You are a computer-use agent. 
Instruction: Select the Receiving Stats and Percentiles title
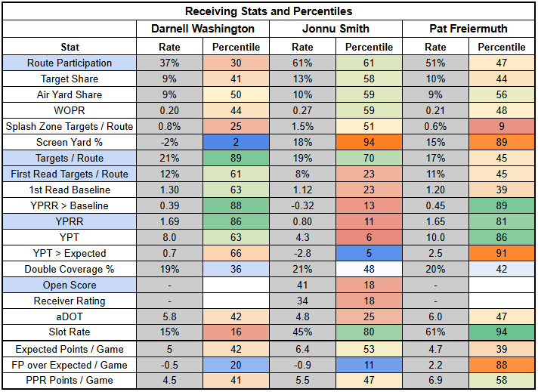pyautogui.click(x=268, y=11)
